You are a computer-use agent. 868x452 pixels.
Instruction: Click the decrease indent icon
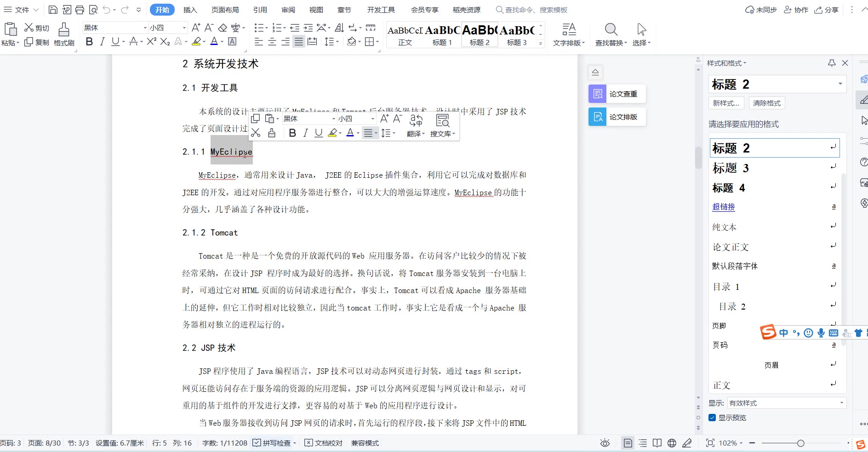click(295, 28)
